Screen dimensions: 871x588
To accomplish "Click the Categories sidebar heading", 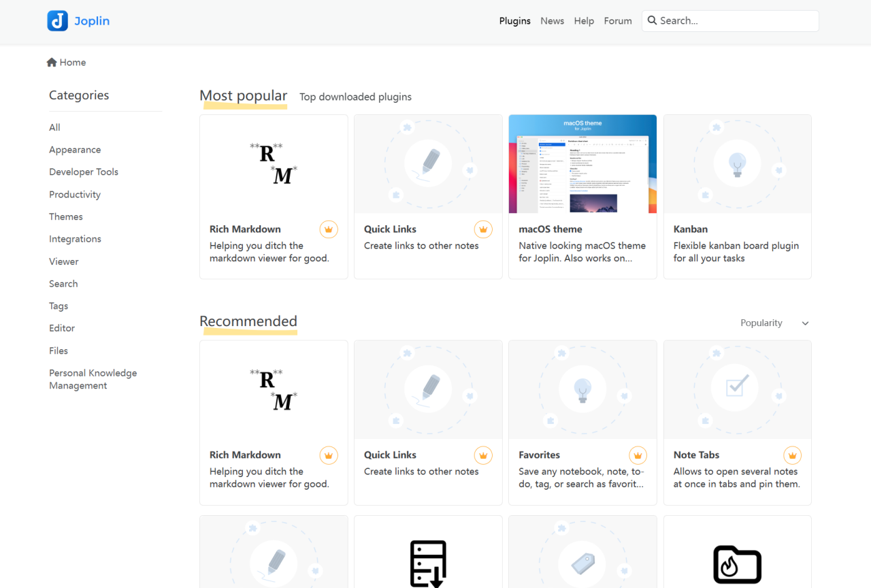I will pyautogui.click(x=79, y=95).
